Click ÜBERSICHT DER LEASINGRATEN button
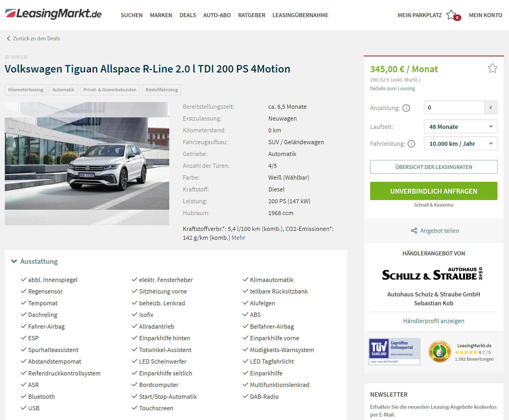The height and width of the screenshot is (420, 509). (x=434, y=167)
